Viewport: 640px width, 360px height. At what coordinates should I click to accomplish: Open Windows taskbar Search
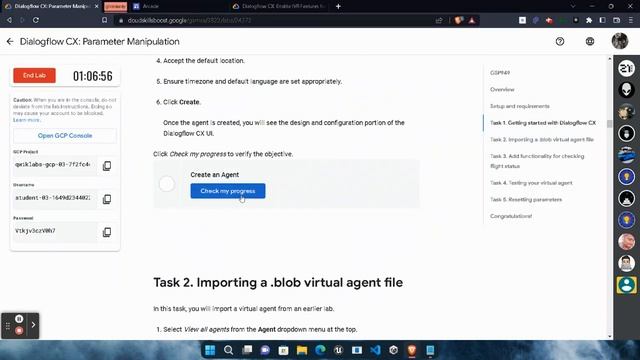click(229, 350)
